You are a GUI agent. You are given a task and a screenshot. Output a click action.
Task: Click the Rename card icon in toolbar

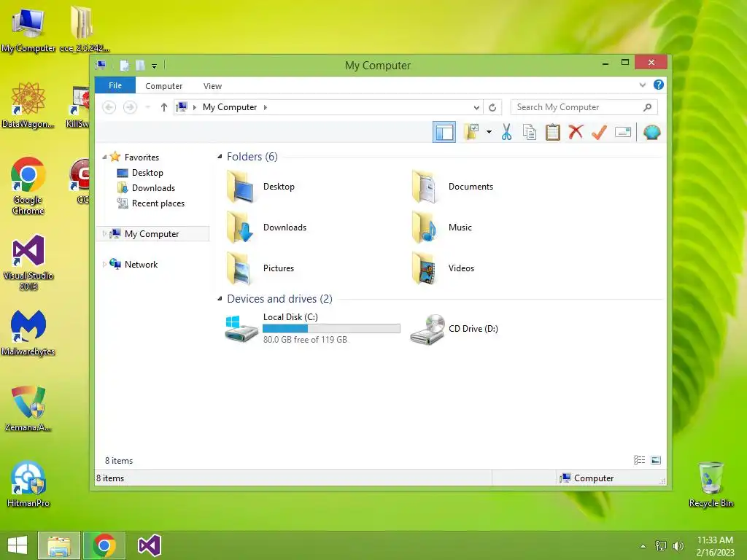623,132
